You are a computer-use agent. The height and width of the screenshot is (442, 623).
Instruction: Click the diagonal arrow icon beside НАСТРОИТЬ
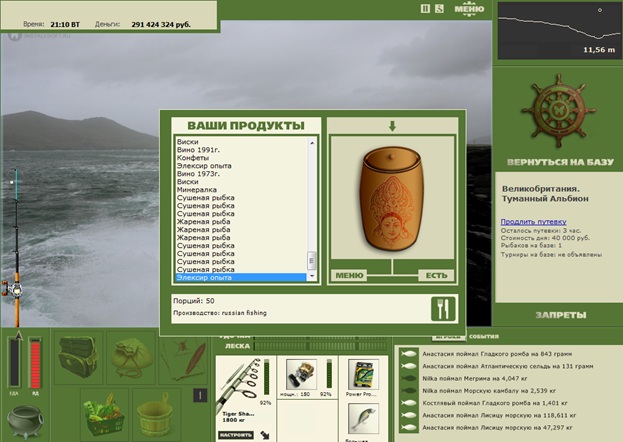[265, 435]
